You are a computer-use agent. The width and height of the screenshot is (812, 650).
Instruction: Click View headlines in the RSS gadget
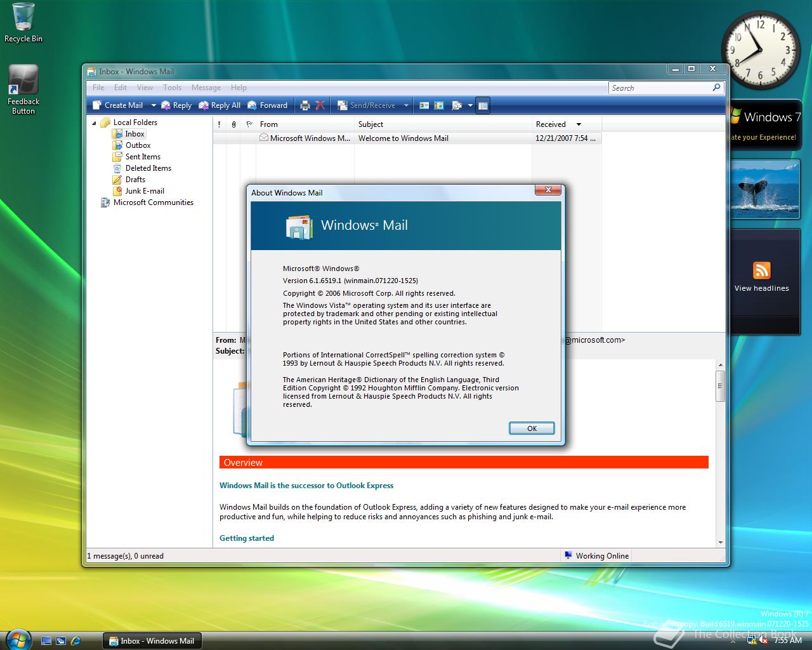(762, 288)
